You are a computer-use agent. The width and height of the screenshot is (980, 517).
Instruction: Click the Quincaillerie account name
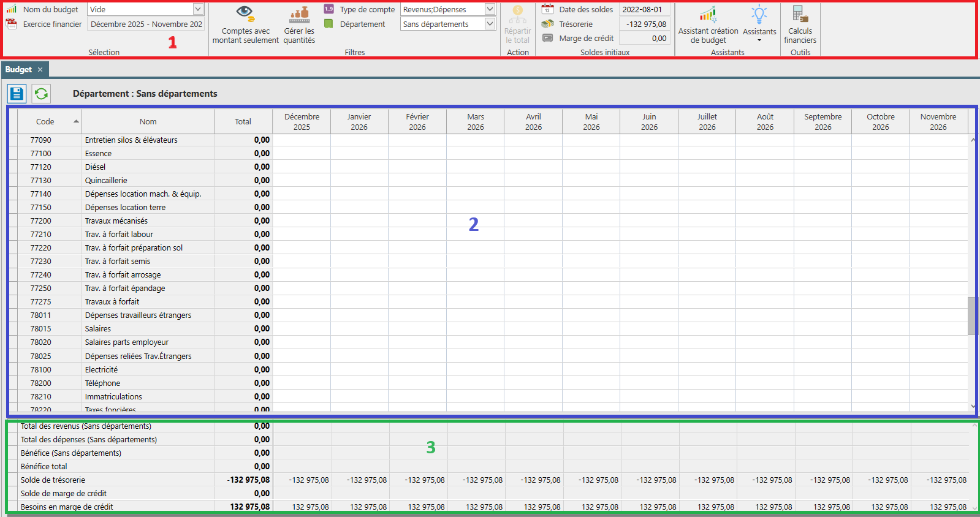pyautogui.click(x=106, y=180)
